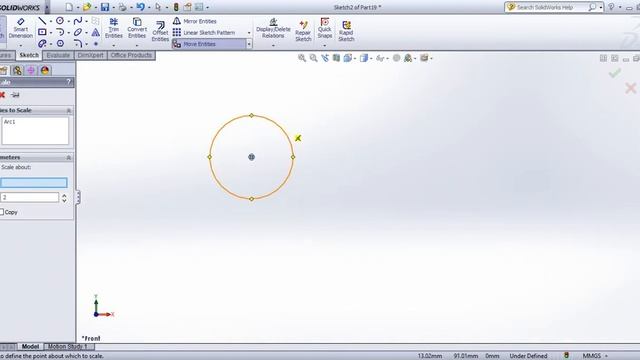The image size is (640, 360).
Task: Click Convert Entities tool
Action: [x=137, y=28]
